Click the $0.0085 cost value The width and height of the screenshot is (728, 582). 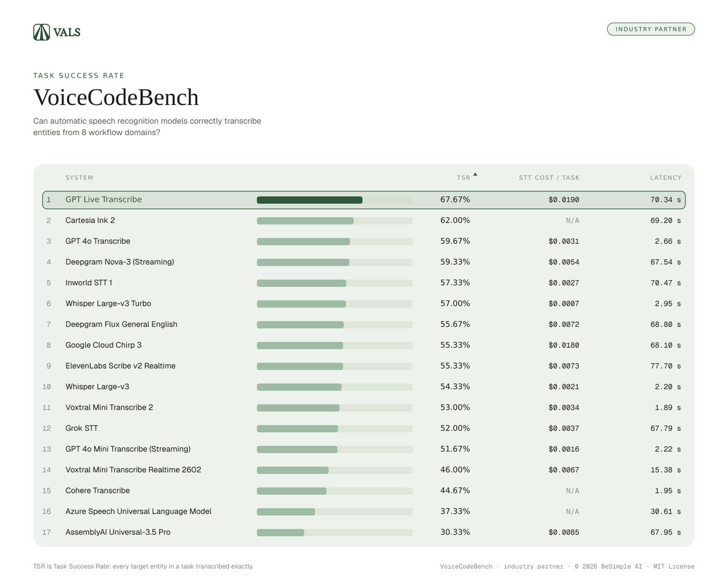(564, 532)
